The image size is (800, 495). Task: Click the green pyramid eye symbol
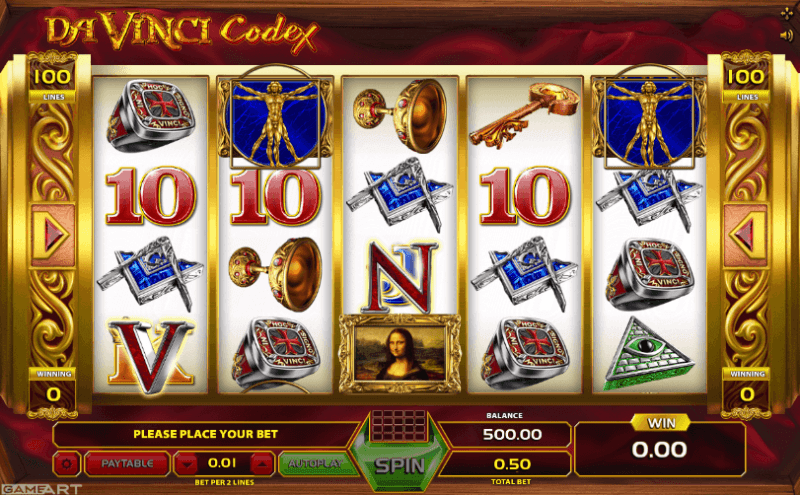coord(649,353)
